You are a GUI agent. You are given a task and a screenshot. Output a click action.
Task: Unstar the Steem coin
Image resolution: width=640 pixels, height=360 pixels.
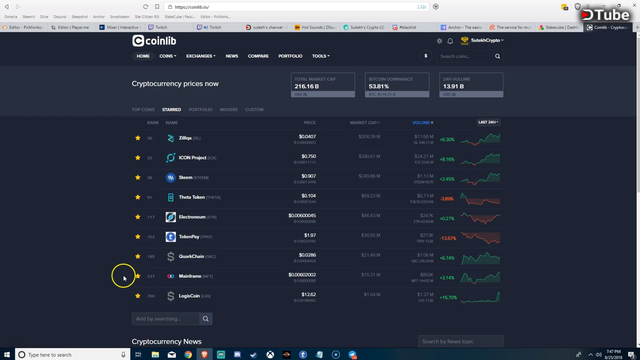tap(138, 177)
